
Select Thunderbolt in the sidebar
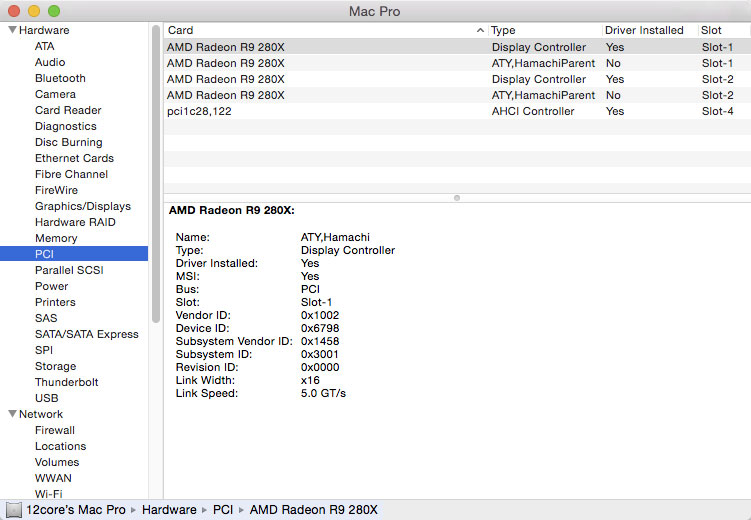point(67,382)
